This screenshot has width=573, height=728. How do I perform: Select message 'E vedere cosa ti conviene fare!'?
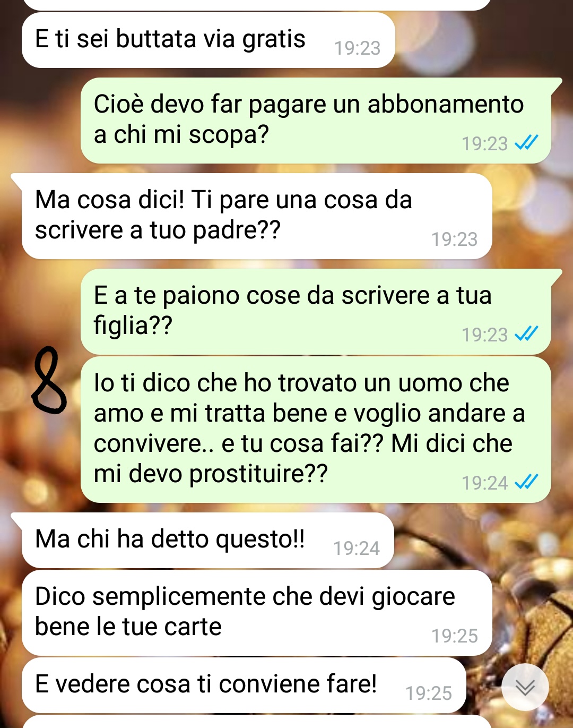244,686
